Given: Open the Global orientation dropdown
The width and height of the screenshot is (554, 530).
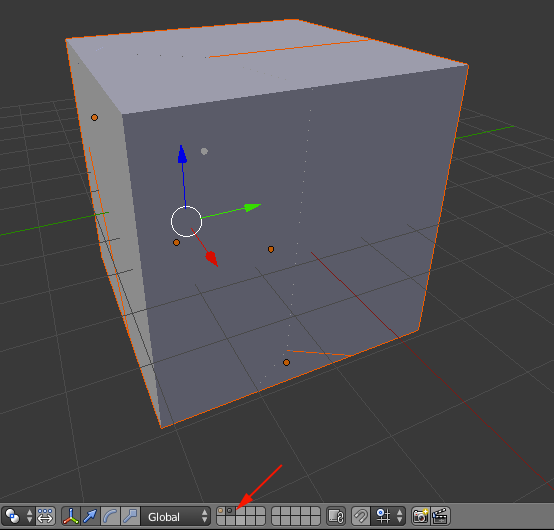Looking at the screenshot, I should (176, 516).
